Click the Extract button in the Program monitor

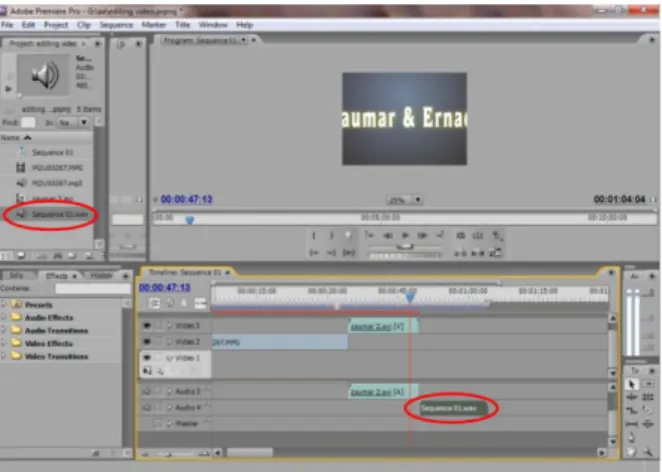pyautogui.click(x=478, y=253)
